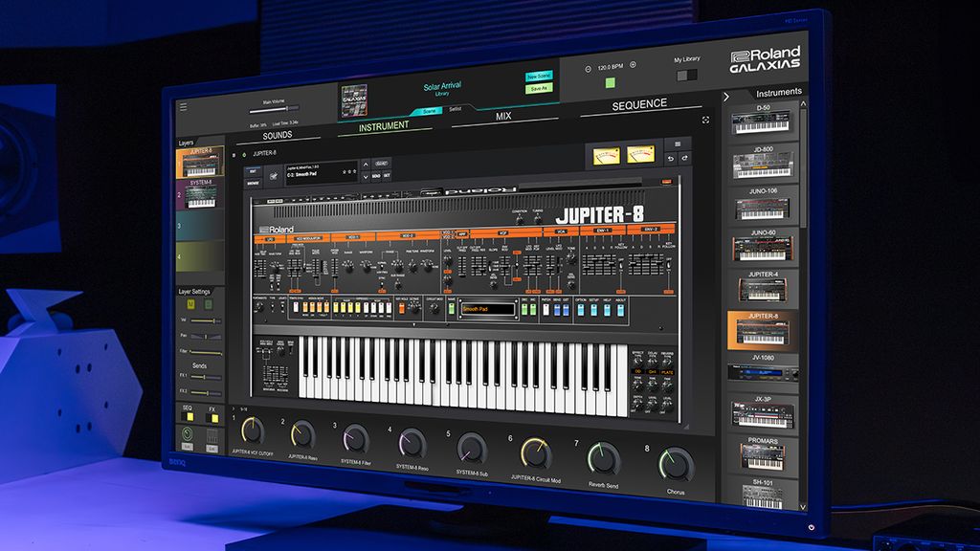Screen dimensions: 980x551
Task: Open the hamburger menu at top left
Action: click(x=184, y=105)
